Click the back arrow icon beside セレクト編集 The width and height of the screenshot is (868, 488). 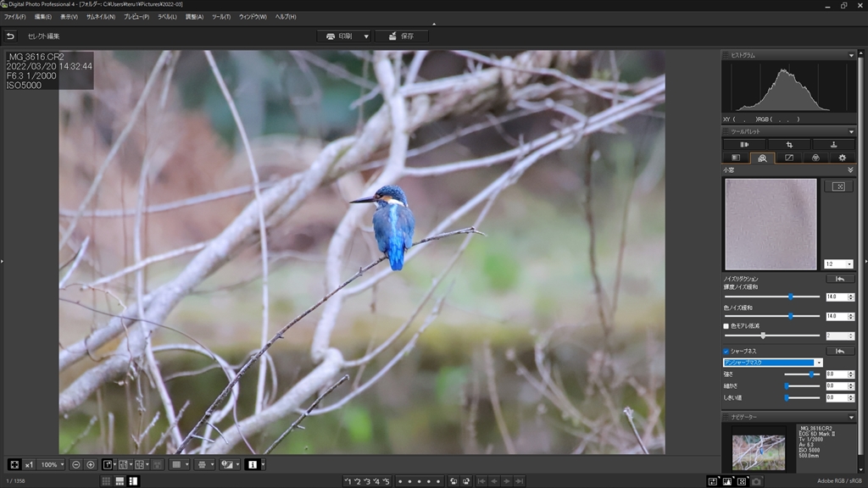pyautogui.click(x=10, y=36)
